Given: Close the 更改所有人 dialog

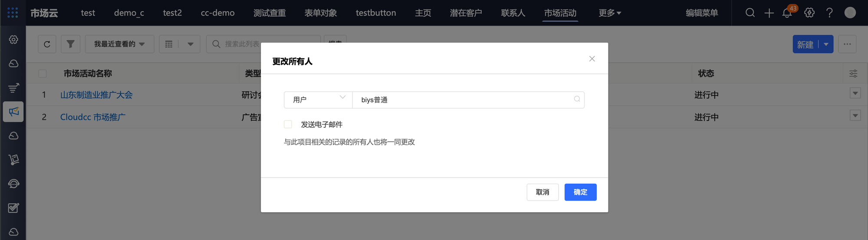Looking at the screenshot, I should (x=592, y=59).
